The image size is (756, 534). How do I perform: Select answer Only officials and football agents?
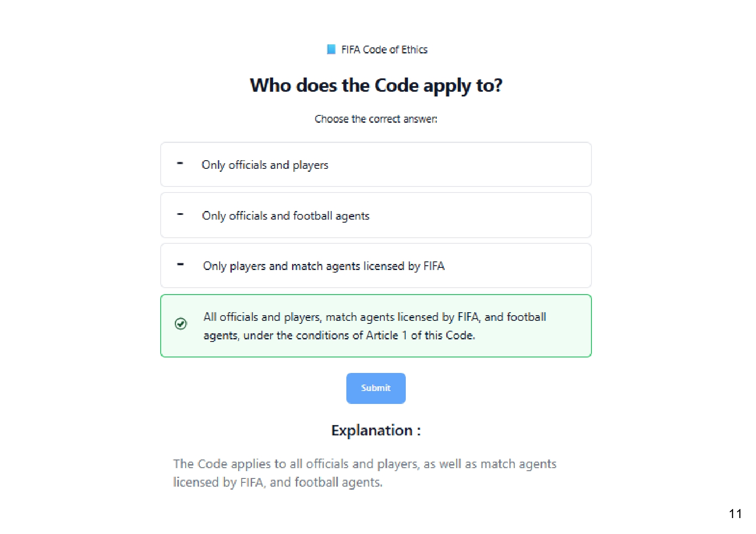[376, 215]
